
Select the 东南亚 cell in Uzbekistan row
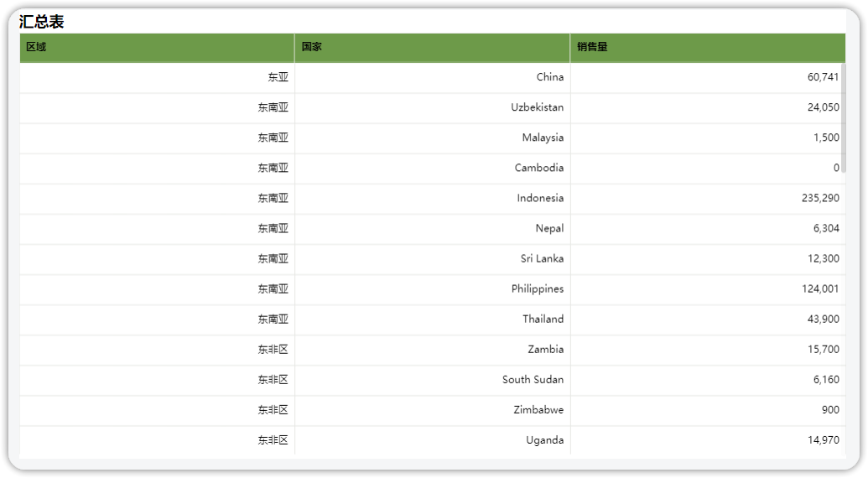pyautogui.click(x=157, y=108)
